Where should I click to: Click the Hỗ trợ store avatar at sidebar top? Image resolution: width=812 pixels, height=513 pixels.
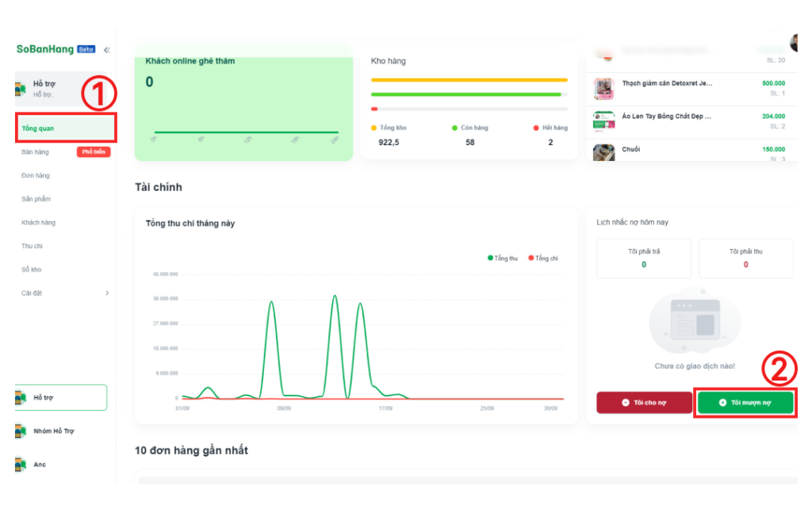click(x=21, y=89)
